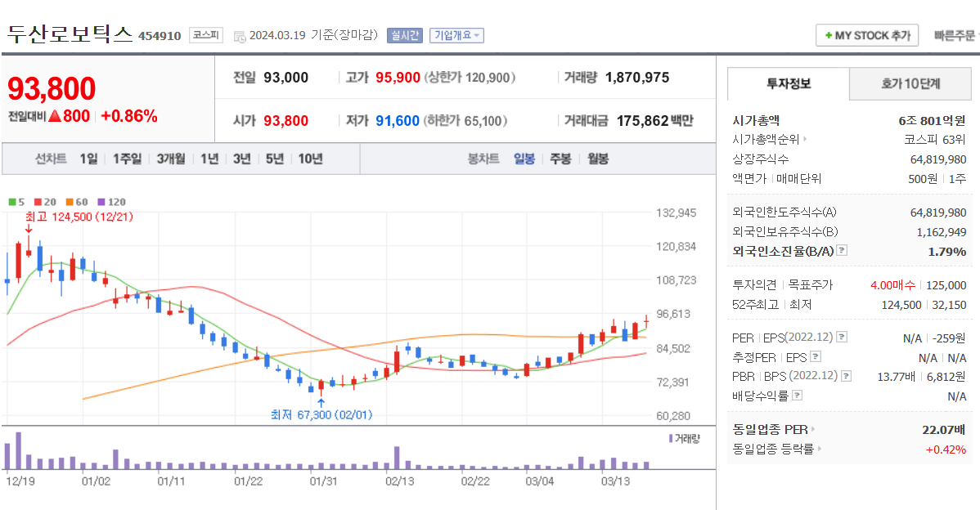
Task: Click the 동일업종 등락률 value +0.42%
Action: point(946,450)
